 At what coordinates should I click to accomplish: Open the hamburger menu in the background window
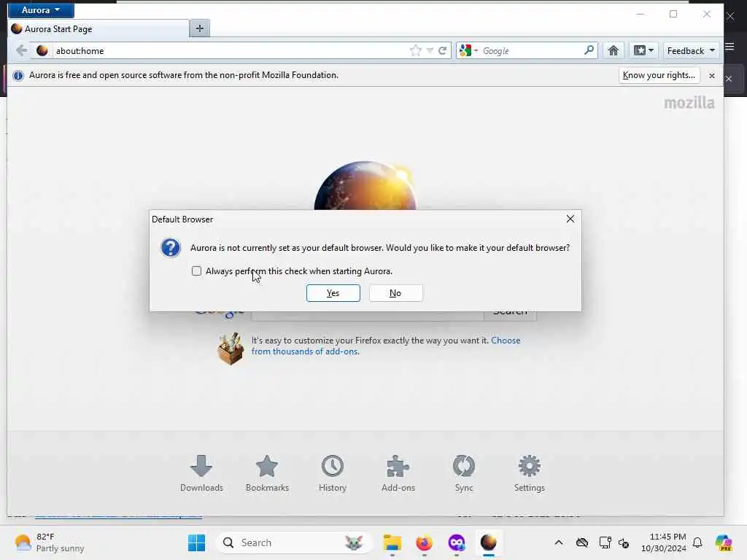coord(729,47)
